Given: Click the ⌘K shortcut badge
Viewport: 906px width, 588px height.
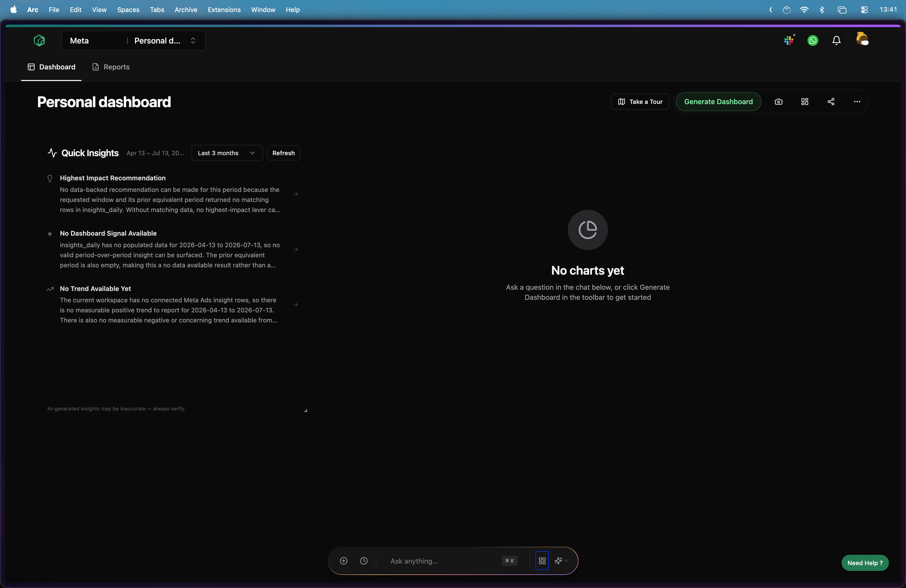Looking at the screenshot, I should coord(509,561).
